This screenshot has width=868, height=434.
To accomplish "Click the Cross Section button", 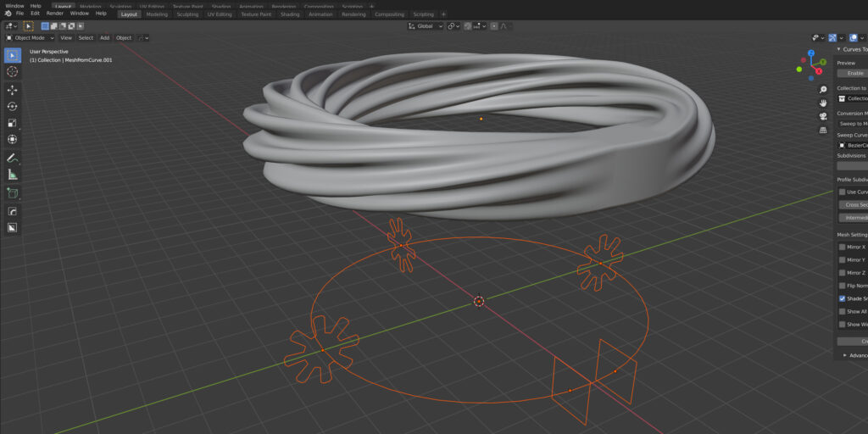I will (x=853, y=205).
